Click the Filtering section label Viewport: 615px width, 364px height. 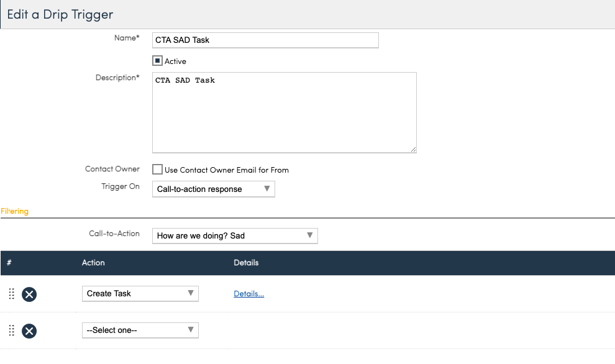14,211
